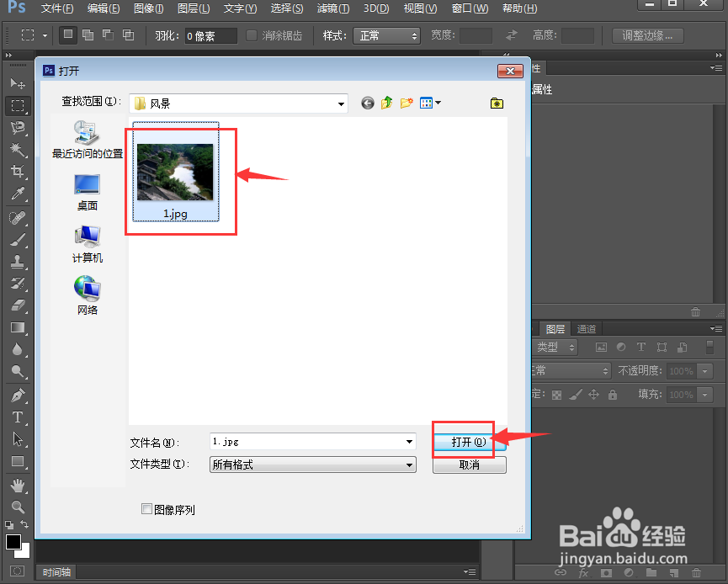Open the 图像 menu

(x=149, y=8)
